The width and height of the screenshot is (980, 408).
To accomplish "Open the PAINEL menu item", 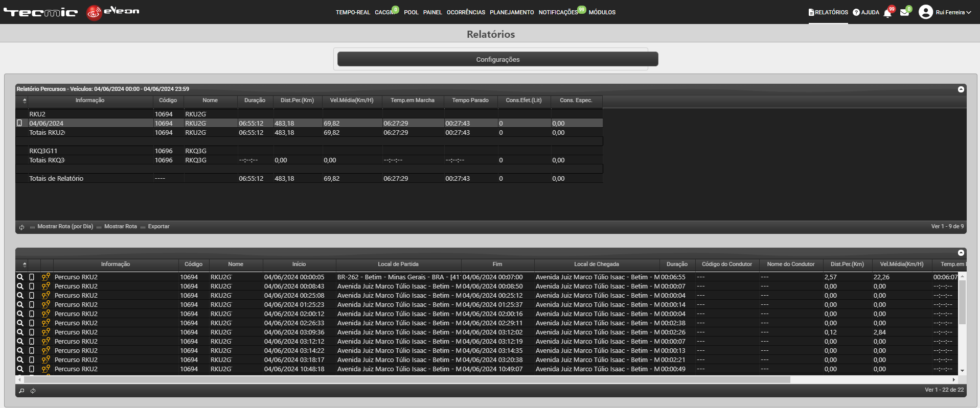I will click(x=432, y=12).
